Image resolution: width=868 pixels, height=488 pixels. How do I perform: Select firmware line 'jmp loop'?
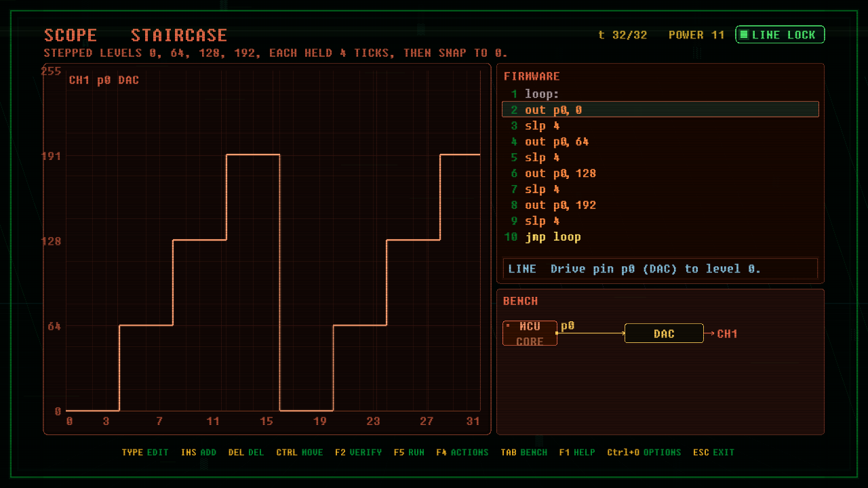(660, 237)
